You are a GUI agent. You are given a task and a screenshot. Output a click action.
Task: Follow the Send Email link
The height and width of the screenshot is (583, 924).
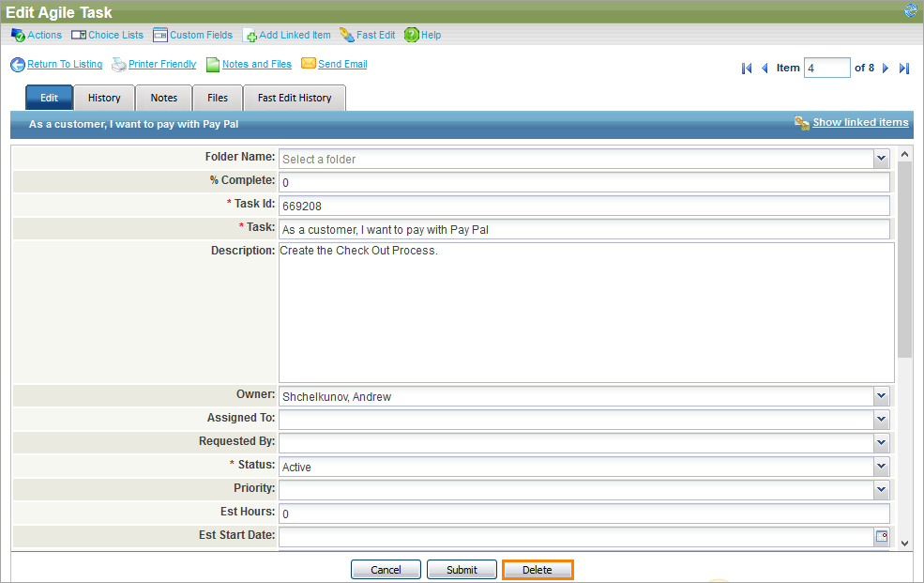343,64
